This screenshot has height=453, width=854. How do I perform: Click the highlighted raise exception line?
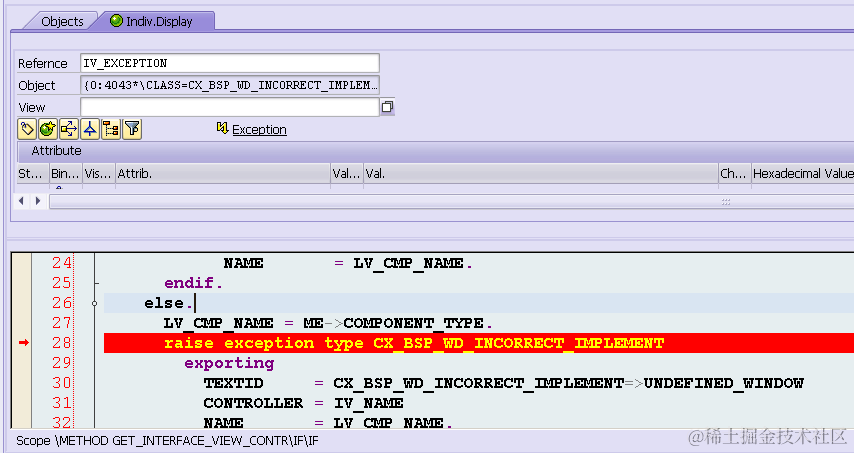click(479, 343)
